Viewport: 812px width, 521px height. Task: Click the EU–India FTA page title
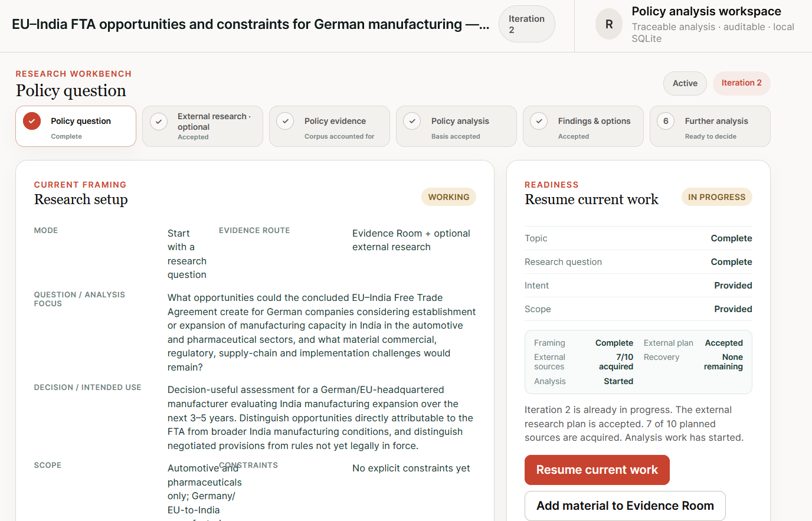tap(251, 24)
